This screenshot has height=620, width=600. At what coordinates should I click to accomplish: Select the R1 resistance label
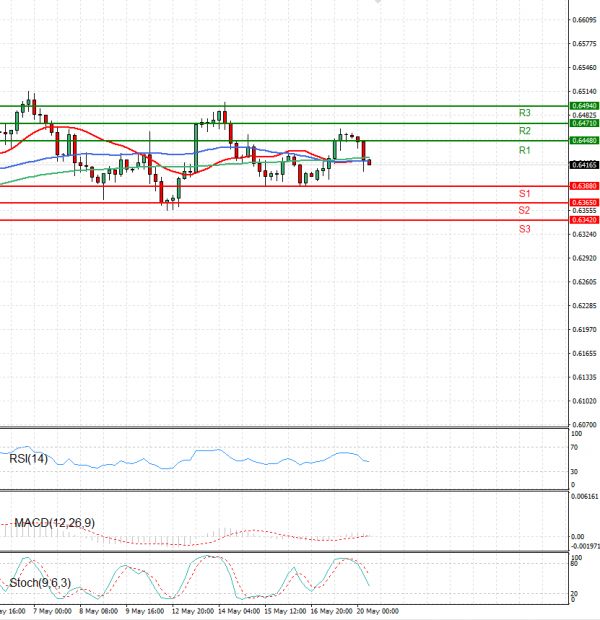pyautogui.click(x=524, y=150)
